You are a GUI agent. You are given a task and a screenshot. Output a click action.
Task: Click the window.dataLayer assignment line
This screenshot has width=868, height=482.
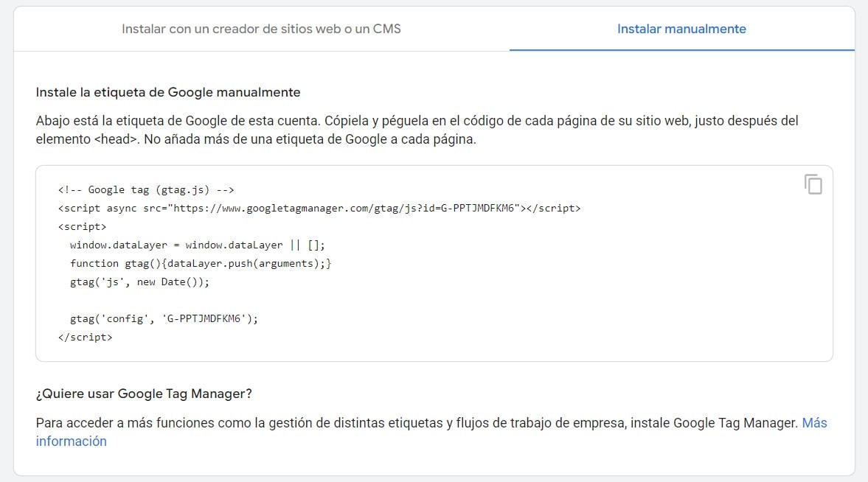click(197, 245)
